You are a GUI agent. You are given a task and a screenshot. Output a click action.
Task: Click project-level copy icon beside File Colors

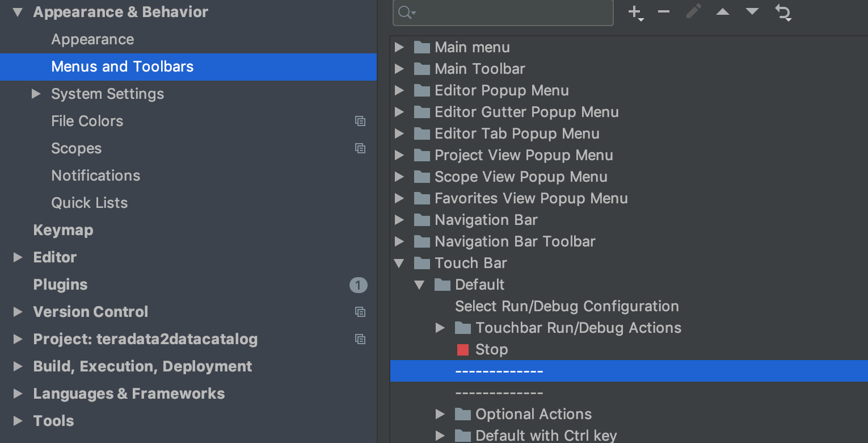tap(360, 121)
